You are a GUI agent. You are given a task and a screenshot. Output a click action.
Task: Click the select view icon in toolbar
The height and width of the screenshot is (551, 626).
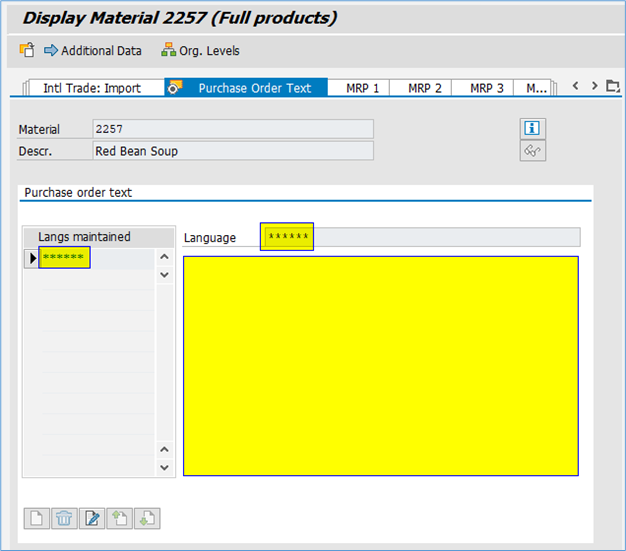(27, 50)
